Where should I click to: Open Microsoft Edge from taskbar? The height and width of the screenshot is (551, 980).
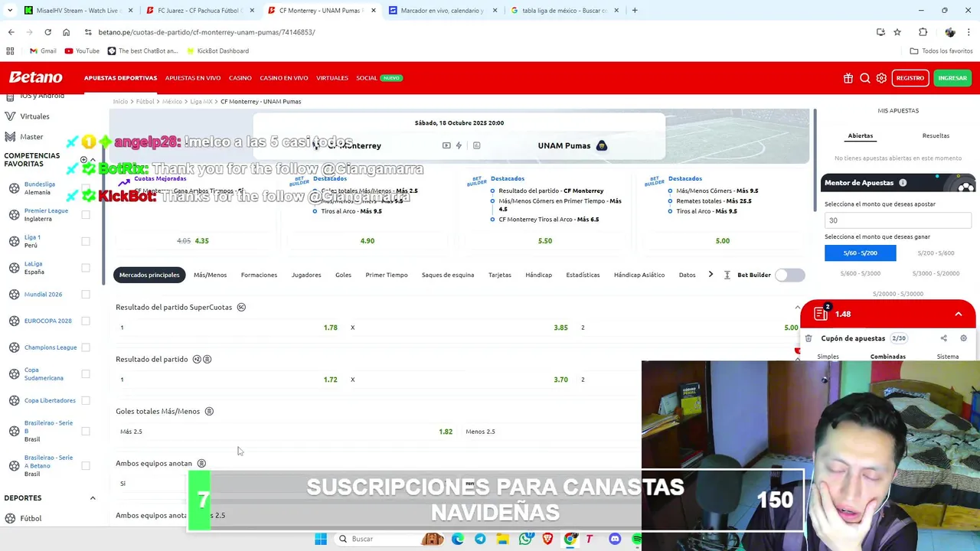[458, 539]
